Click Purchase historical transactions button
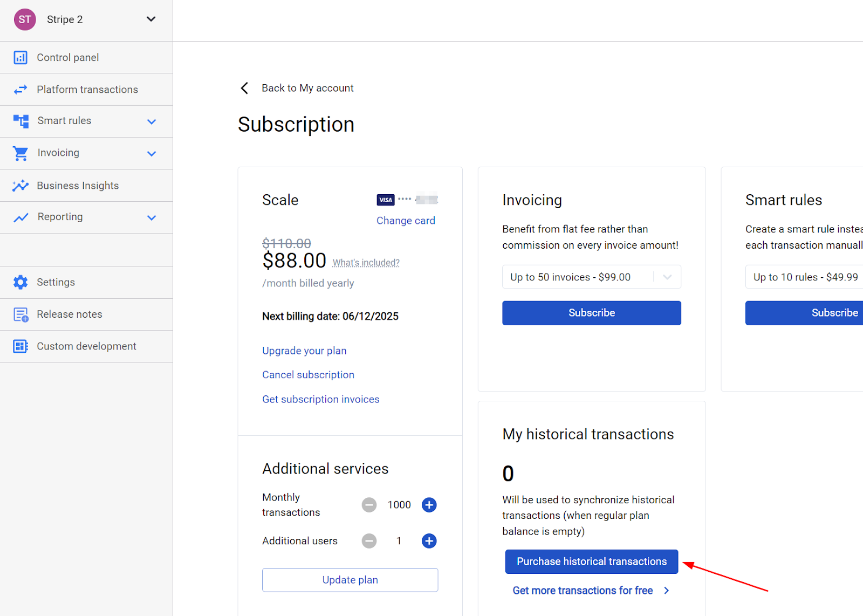The width and height of the screenshot is (863, 616). 592,562
